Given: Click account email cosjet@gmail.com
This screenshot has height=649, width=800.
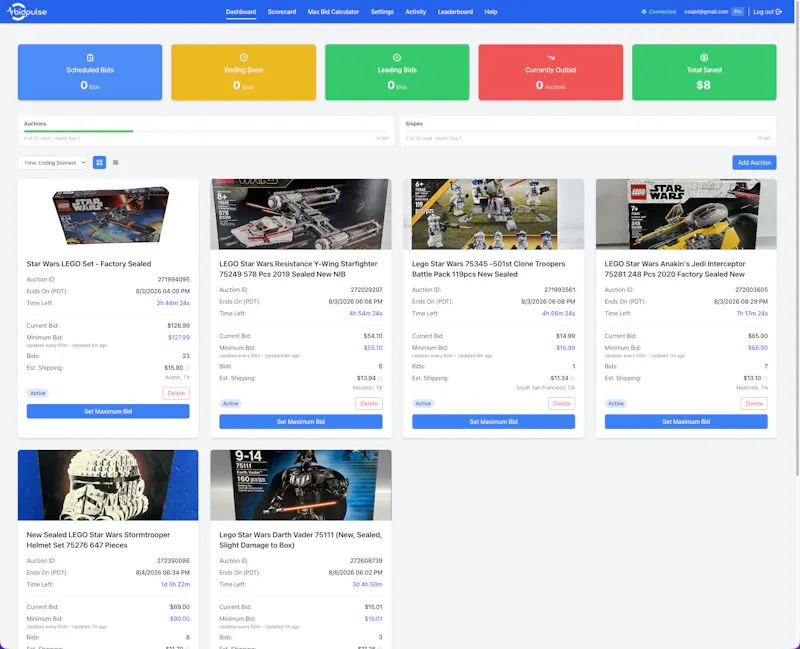Looking at the screenshot, I should click(x=706, y=12).
